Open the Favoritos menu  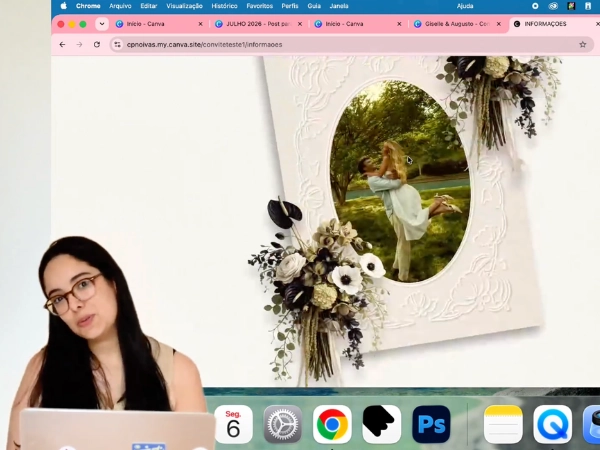click(x=259, y=6)
